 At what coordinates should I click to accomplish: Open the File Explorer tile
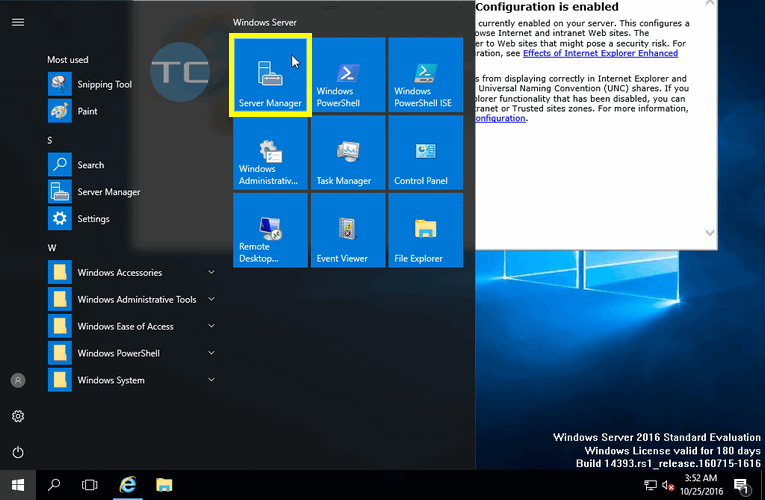point(425,230)
